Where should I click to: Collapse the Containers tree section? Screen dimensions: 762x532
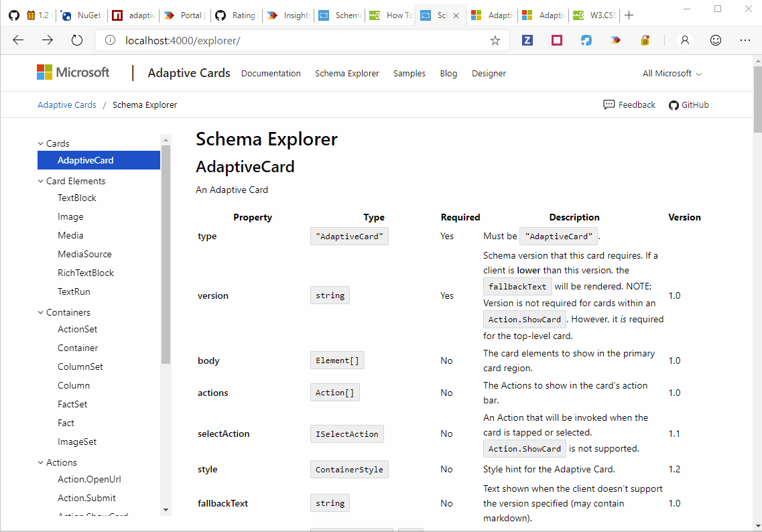pos(41,312)
